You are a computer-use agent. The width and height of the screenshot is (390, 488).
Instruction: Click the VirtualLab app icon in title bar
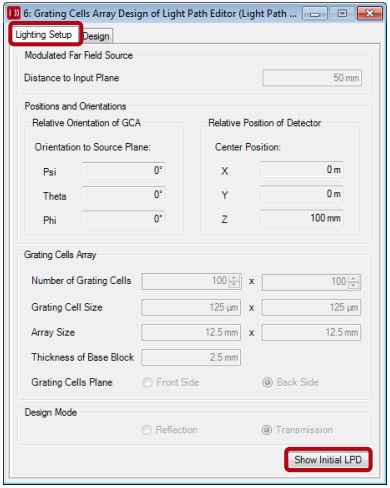point(14,13)
